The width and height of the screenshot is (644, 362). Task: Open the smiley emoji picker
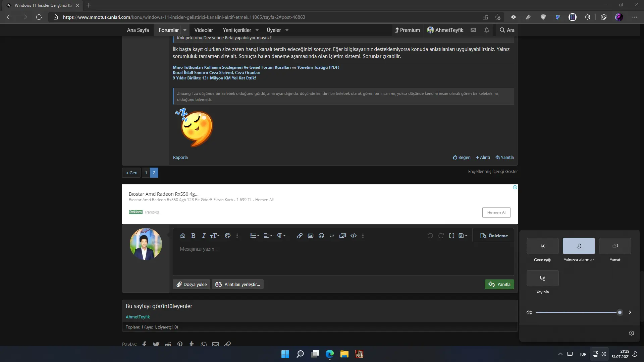[x=321, y=236]
